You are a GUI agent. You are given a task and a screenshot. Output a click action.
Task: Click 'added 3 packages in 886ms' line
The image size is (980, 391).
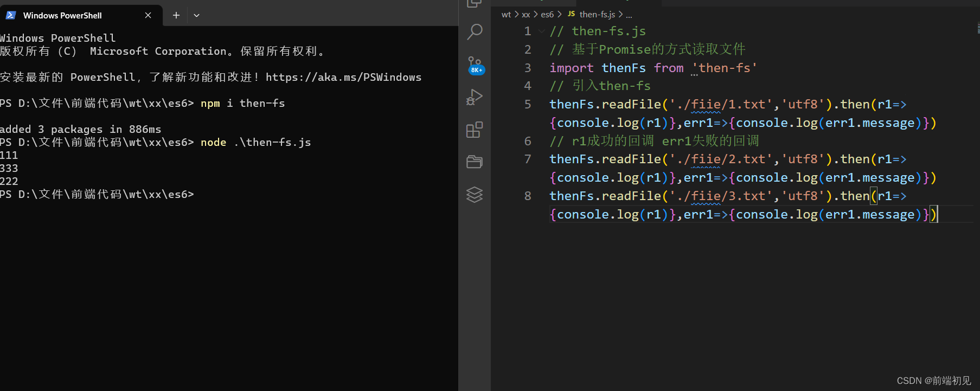[80, 129]
